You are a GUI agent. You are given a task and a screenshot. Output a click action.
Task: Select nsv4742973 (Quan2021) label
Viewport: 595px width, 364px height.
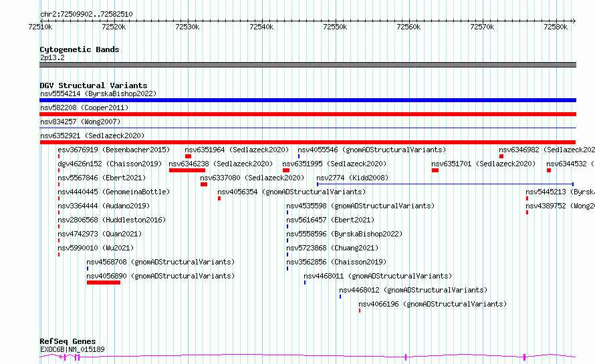[x=100, y=234]
